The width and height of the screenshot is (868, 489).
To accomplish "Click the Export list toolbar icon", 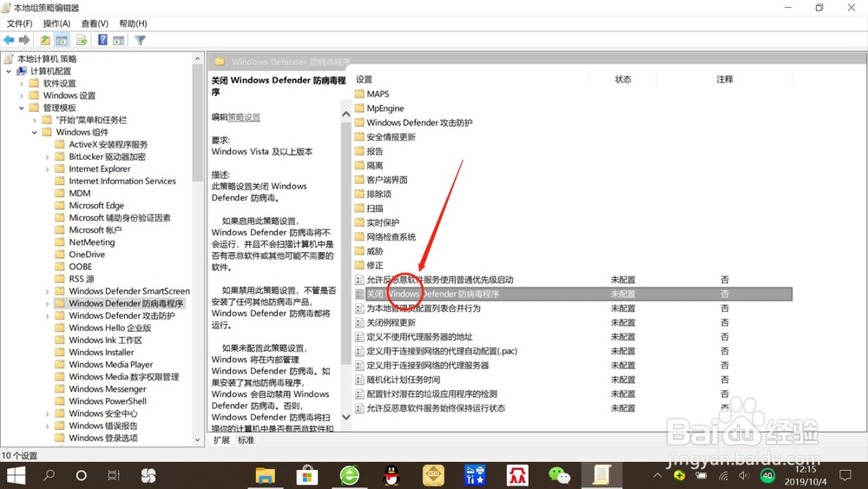I will [82, 40].
